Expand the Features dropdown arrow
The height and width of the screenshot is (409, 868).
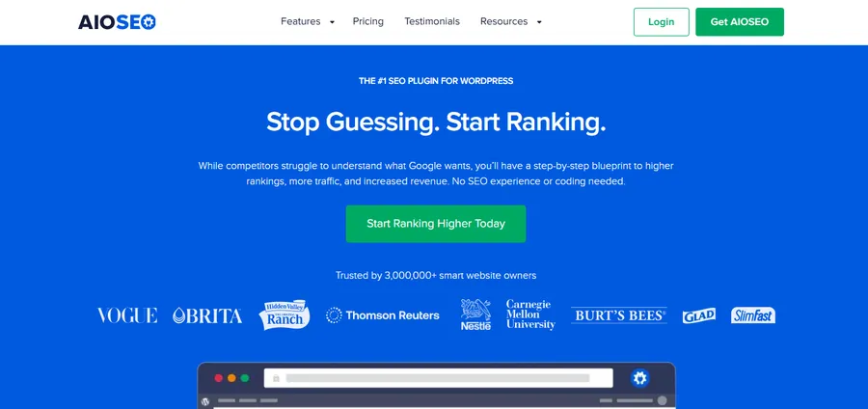pos(332,22)
